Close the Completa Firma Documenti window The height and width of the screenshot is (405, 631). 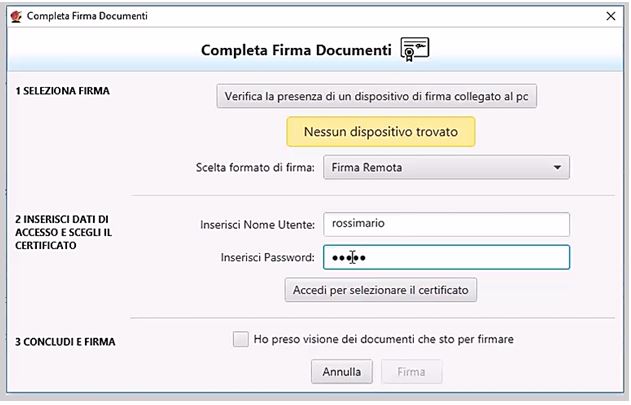pyautogui.click(x=610, y=16)
